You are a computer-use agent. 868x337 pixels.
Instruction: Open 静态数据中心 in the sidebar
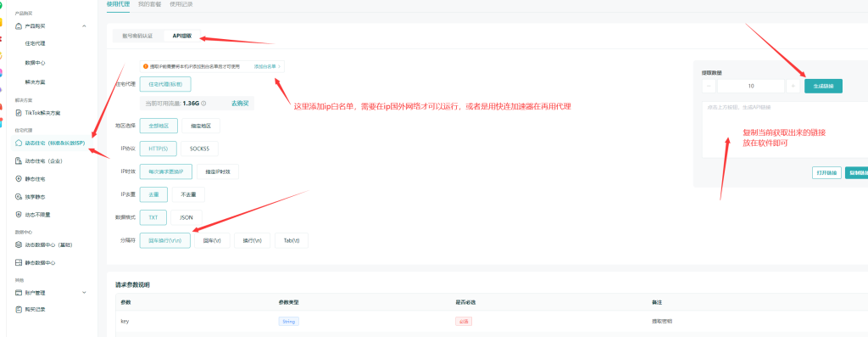point(40,263)
